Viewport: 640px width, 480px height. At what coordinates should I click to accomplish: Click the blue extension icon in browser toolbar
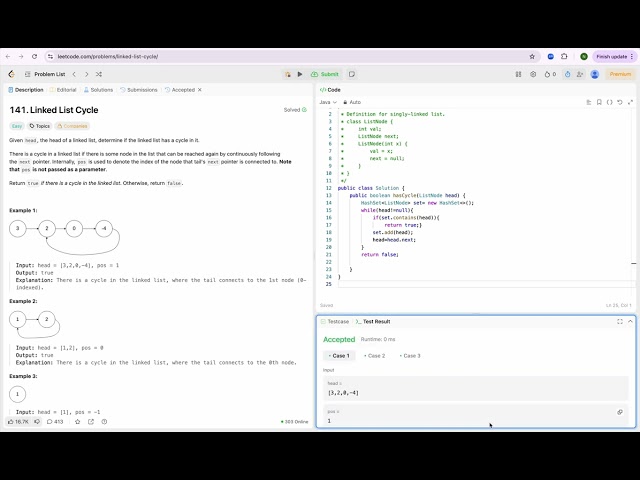click(551, 57)
